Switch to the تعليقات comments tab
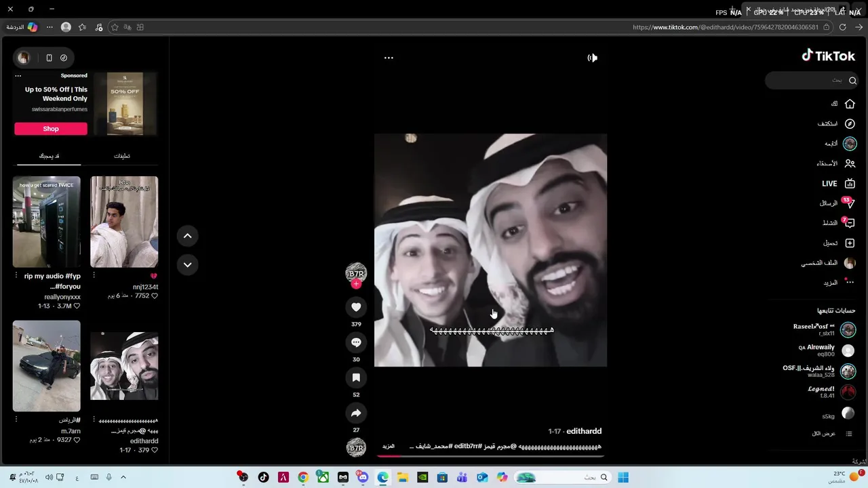 click(x=122, y=156)
